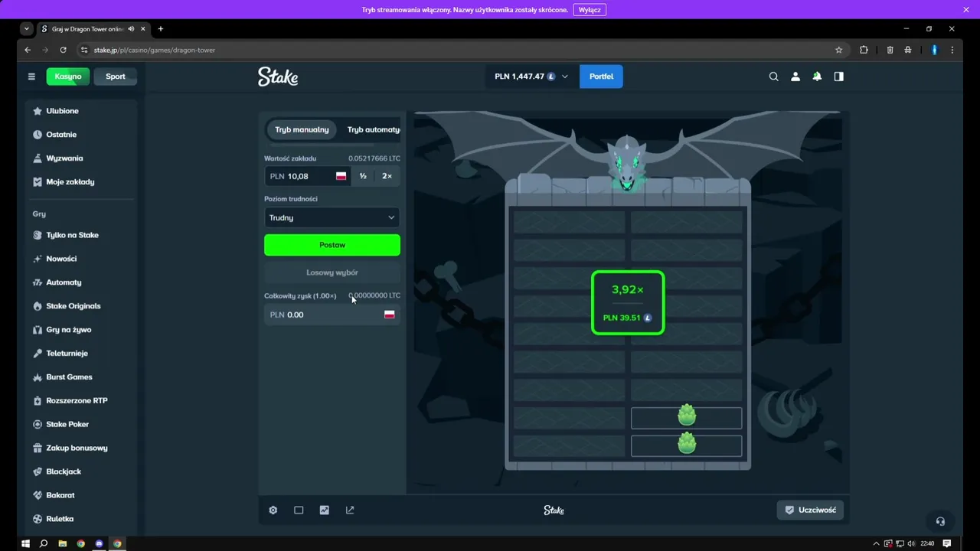This screenshot has width=980, height=551.
Task: Open the browser tab list chevron
Action: coord(27,29)
